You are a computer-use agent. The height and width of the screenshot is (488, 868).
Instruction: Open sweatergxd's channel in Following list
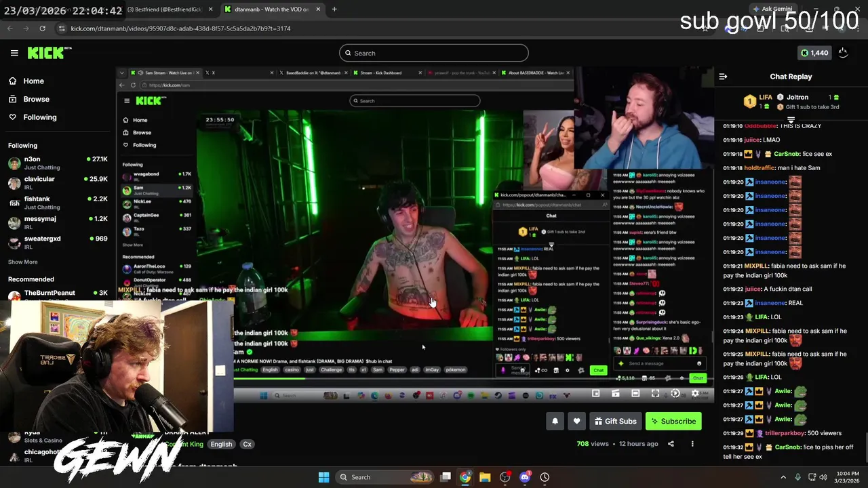point(58,242)
